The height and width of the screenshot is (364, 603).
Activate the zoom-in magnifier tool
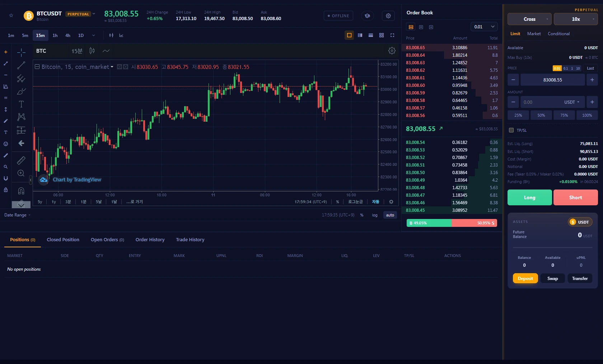point(21,173)
